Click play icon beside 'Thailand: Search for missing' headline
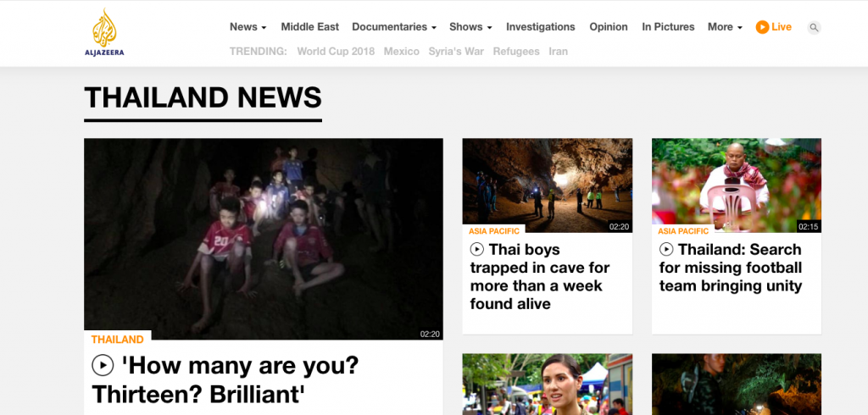The width and height of the screenshot is (868, 415). 666,250
